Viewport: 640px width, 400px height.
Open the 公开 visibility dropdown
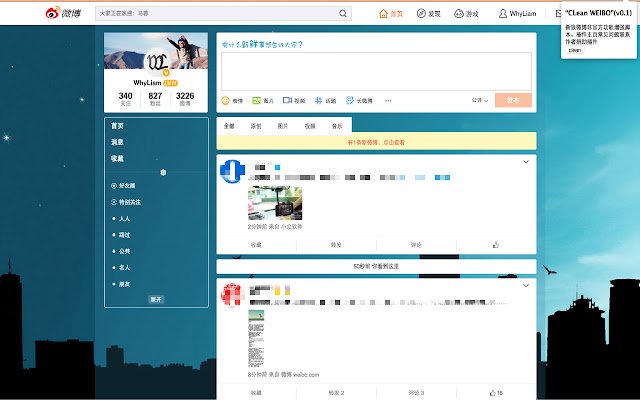point(480,100)
